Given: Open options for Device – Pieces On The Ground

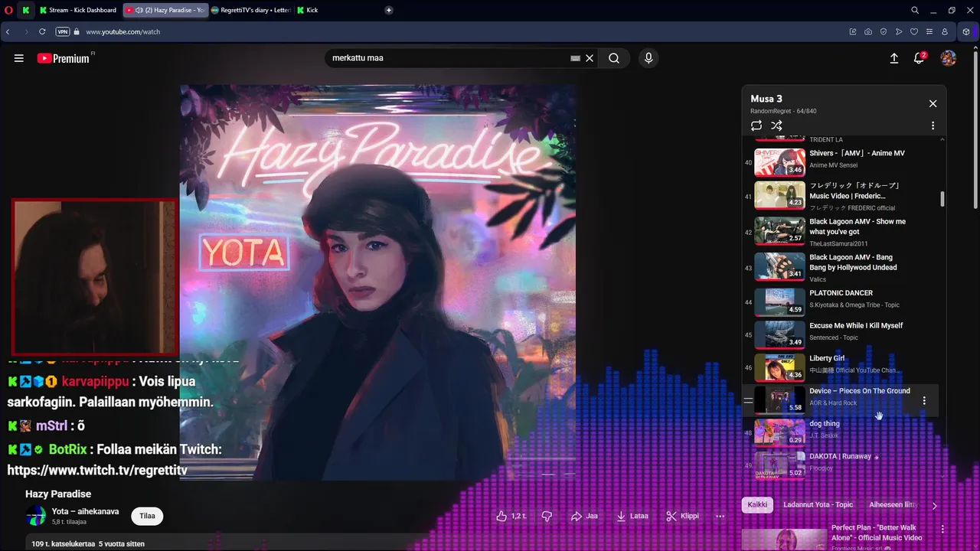Looking at the screenshot, I should (924, 400).
